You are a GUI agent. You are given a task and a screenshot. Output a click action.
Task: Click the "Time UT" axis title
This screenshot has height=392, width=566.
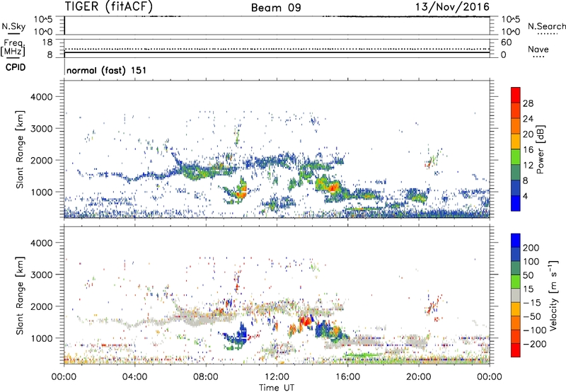click(277, 388)
